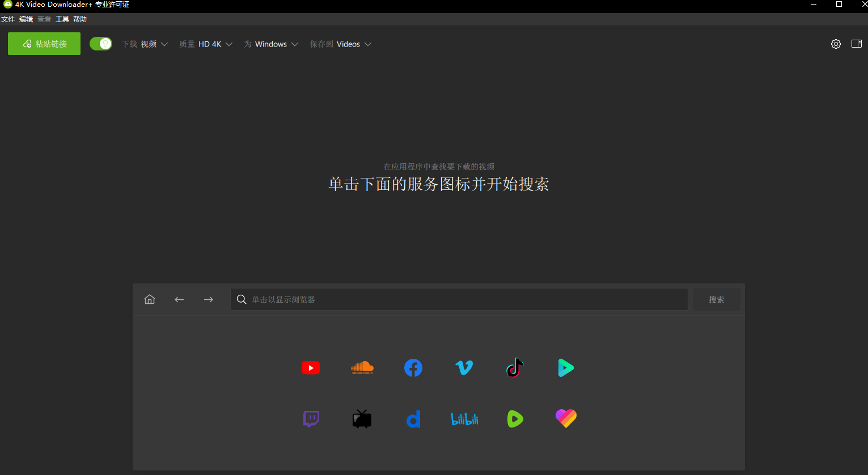Open the Rumble green play icon

click(515, 419)
